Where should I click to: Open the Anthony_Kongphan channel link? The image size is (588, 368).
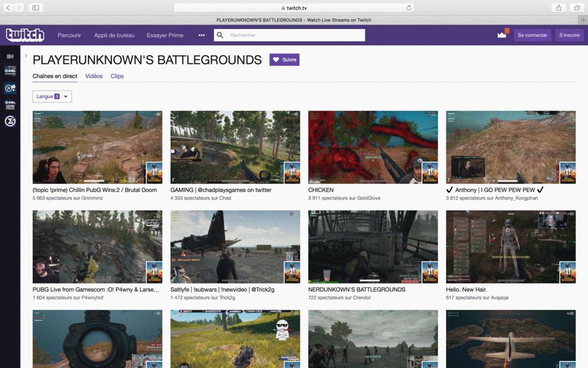point(516,198)
